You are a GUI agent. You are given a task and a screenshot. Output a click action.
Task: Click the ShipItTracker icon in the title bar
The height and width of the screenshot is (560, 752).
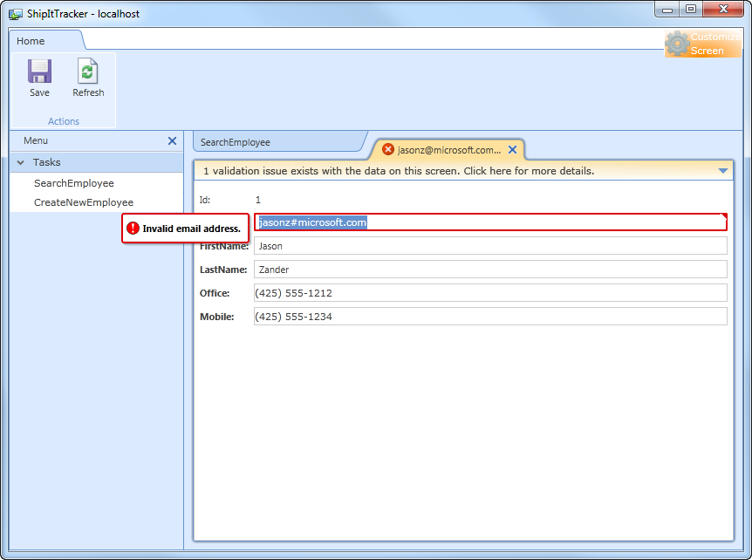(x=15, y=13)
